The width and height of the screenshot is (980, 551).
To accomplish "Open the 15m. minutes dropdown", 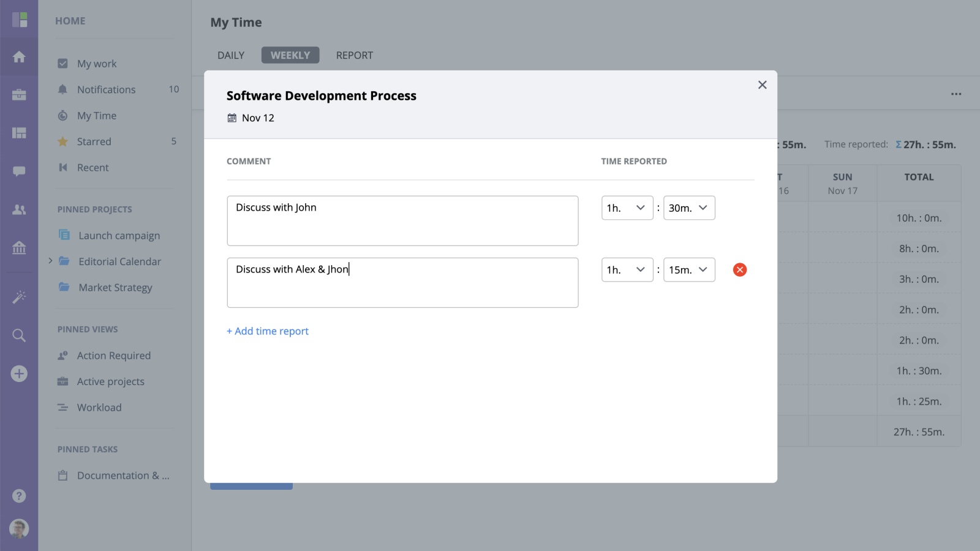I will (x=689, y=269).
